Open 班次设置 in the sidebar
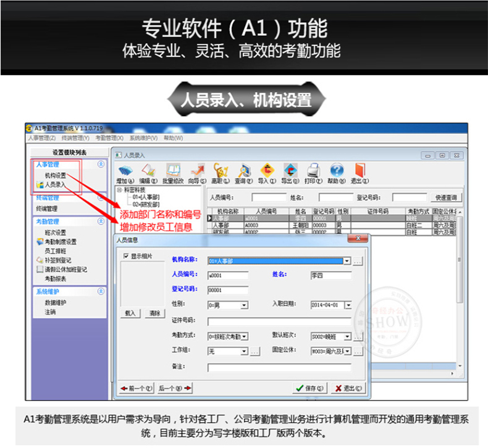The image size is (488, 448). click(56, 232)
